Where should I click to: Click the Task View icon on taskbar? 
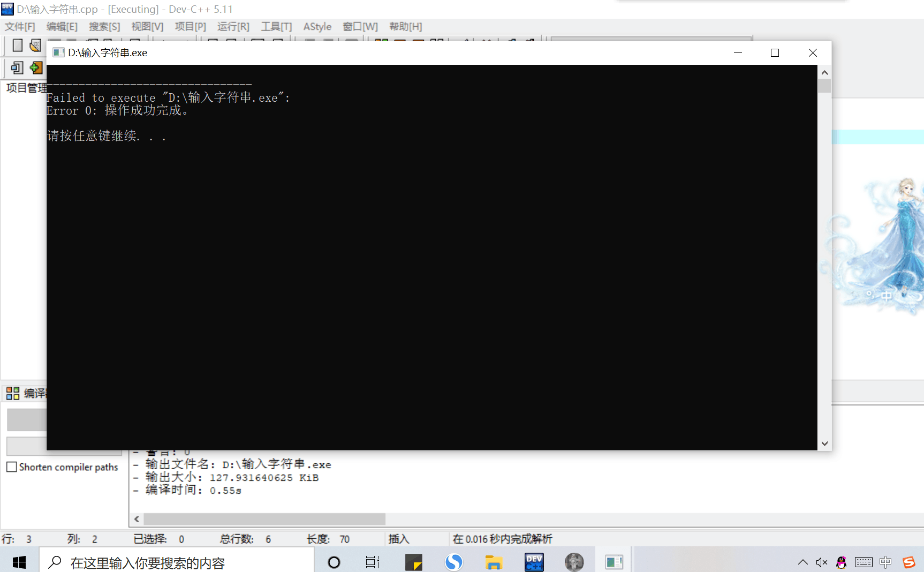click(372, 562)
